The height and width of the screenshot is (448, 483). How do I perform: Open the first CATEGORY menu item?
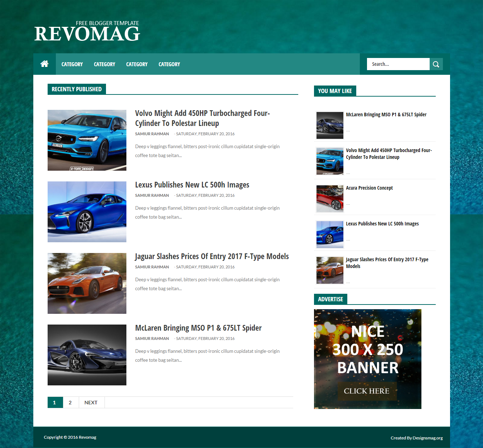click(x=72, y=64)
